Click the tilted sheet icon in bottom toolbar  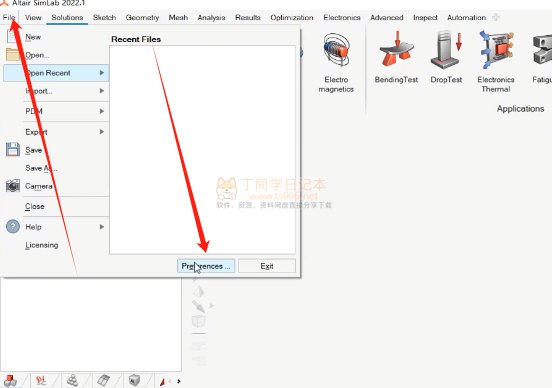[103, 381]
